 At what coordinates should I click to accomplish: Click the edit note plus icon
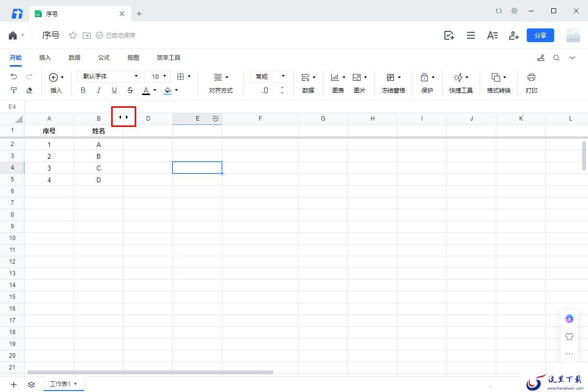click(x=449, y=35)
